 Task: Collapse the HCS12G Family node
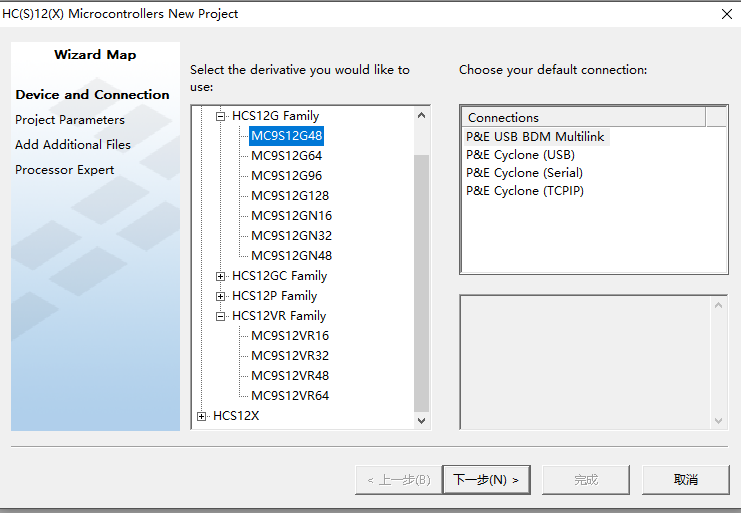[221, 116]
